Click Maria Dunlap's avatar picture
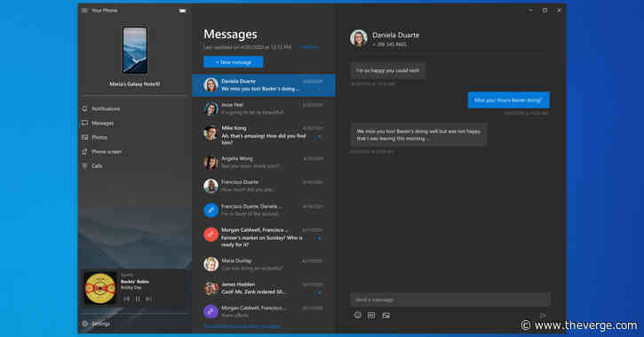 tap(211, 264)
